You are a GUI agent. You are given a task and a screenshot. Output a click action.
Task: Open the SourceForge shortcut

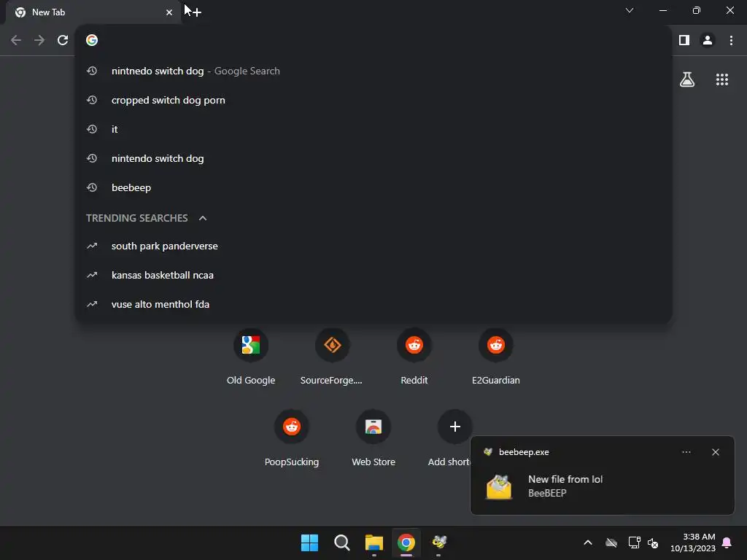[x=332, y=356]
